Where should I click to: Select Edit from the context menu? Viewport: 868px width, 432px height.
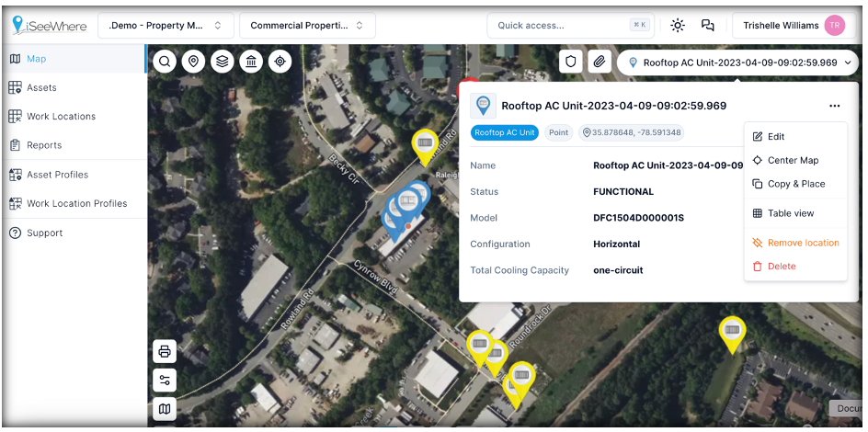click(x=795, y=137)
